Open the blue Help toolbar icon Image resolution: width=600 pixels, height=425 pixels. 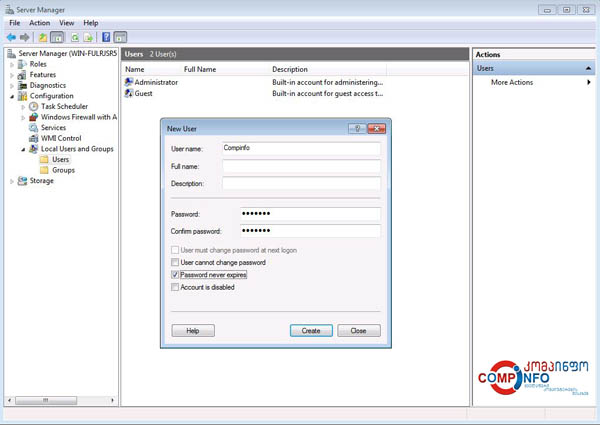tap(106, 37)
